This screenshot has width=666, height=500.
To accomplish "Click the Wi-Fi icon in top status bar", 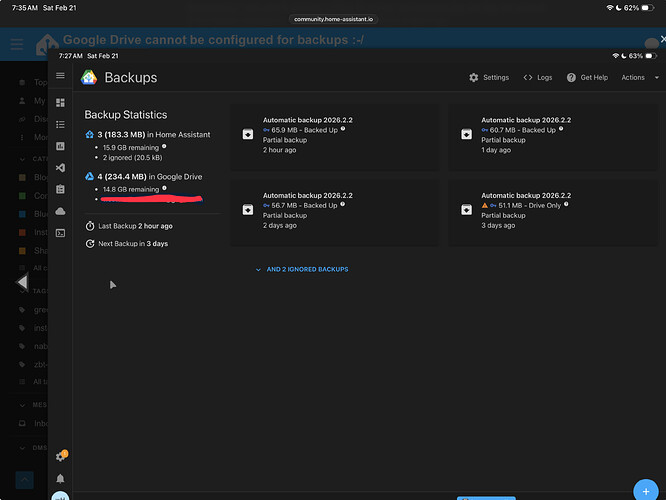I will [x=610, y=8].
